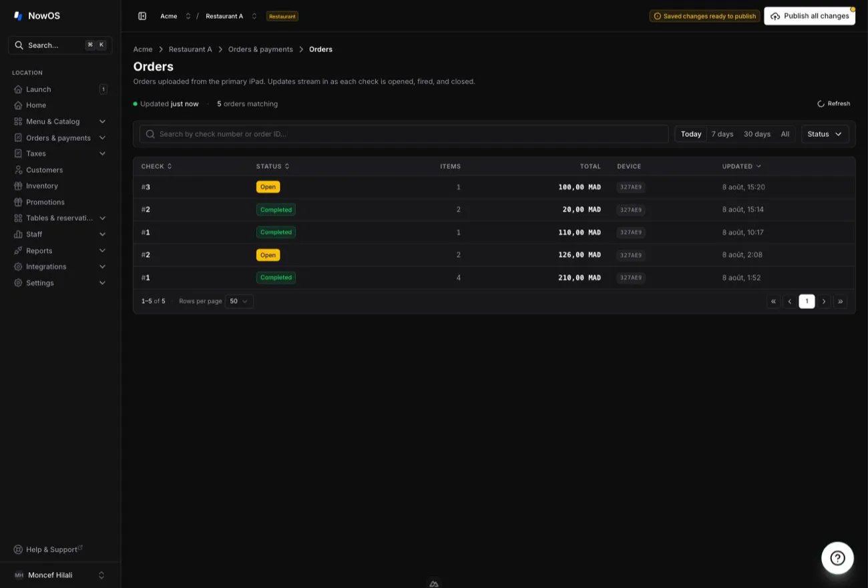Go to the next page of results

pyautogui.click(x=824, y=302)
